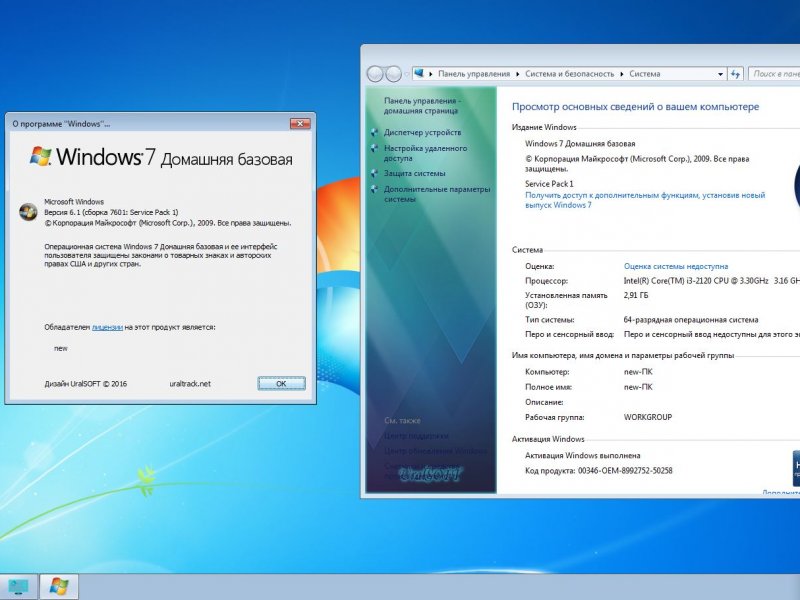The width and height of the screenshot is (800, 600).
Task: Click the См. также sidebar header
Action: point(402,421)
